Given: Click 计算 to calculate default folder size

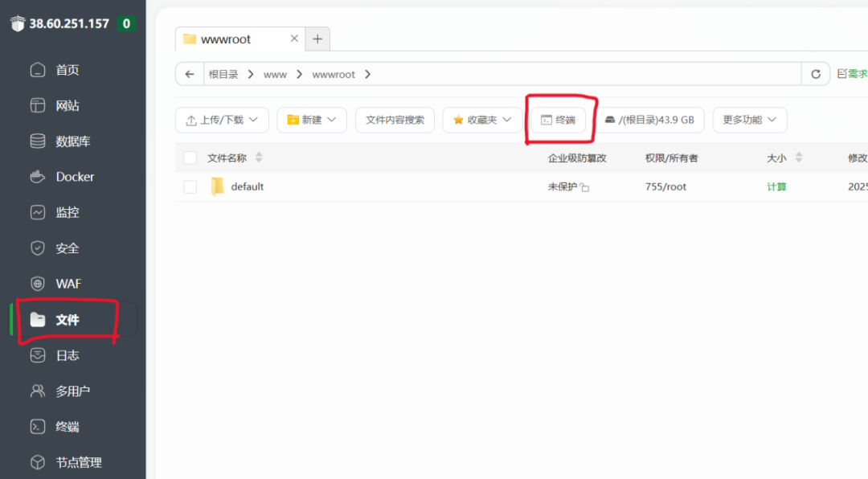Looking at the screenshot, I should (776, 186).
